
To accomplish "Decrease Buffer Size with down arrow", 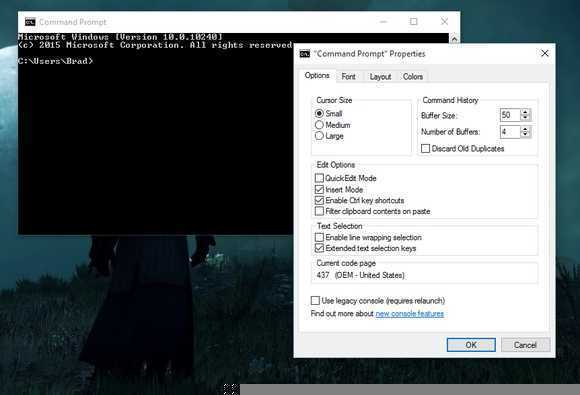I will tap(525, 118).
